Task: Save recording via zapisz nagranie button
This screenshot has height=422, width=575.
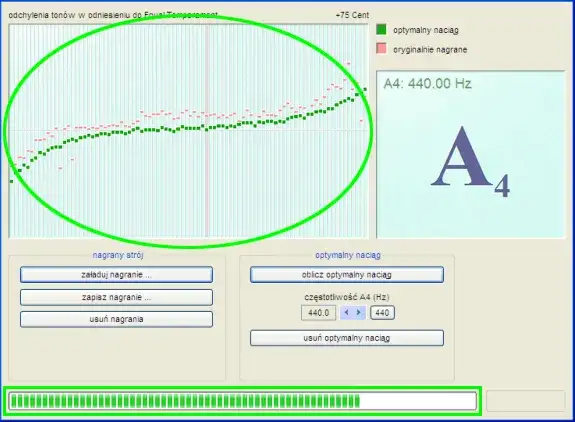Action: pyautogui.click(x=116, y=297)
